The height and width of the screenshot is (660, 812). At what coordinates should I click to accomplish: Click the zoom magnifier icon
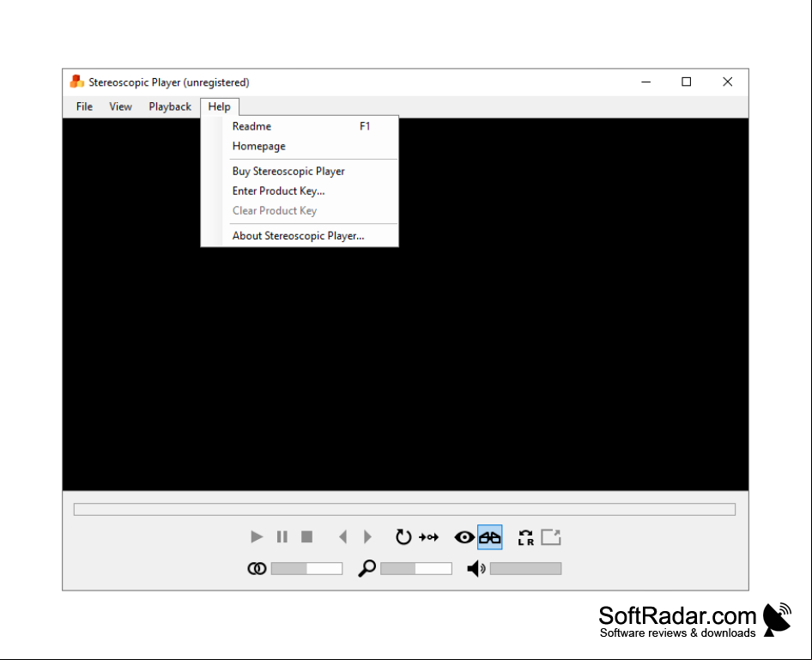(x=367, y=568)
